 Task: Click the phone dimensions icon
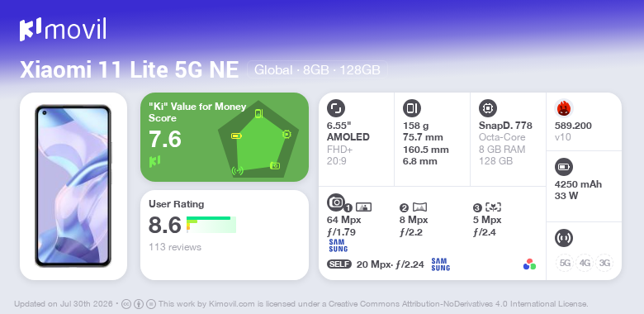pyautogui.click(x=412, y=108)
